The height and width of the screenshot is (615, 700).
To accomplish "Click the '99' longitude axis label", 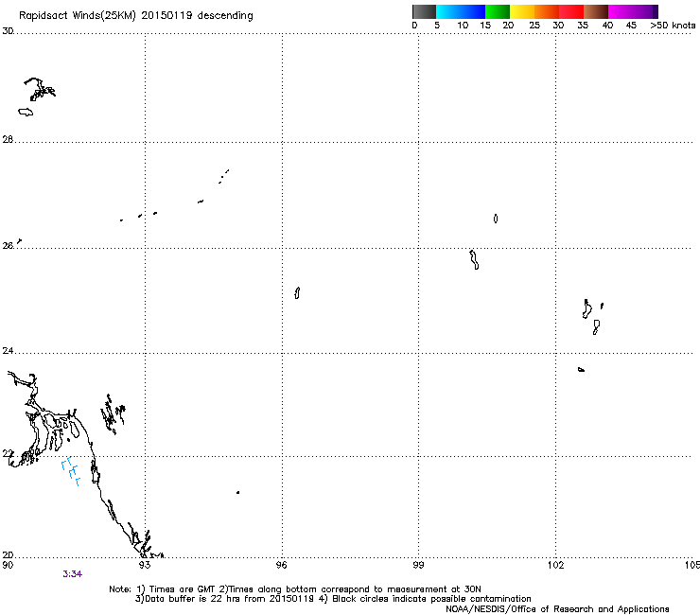I will tap(418, 565).
